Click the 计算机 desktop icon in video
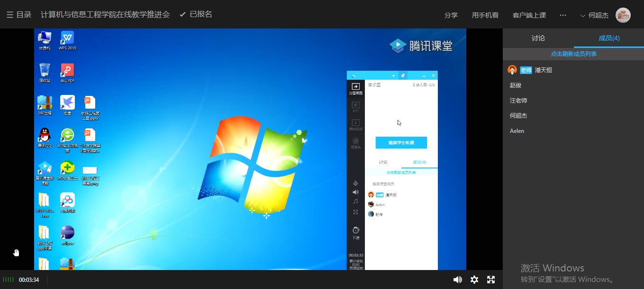 coord(45,41)
